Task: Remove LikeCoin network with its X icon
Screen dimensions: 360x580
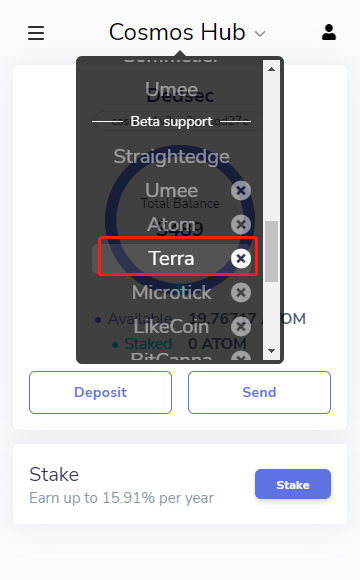Action: click(x=241, y=327)
